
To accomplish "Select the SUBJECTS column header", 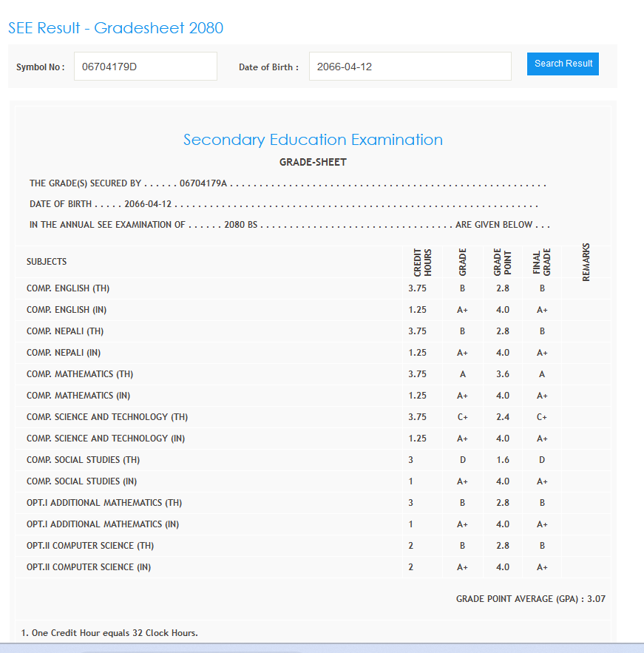I will tap(47, 262).
